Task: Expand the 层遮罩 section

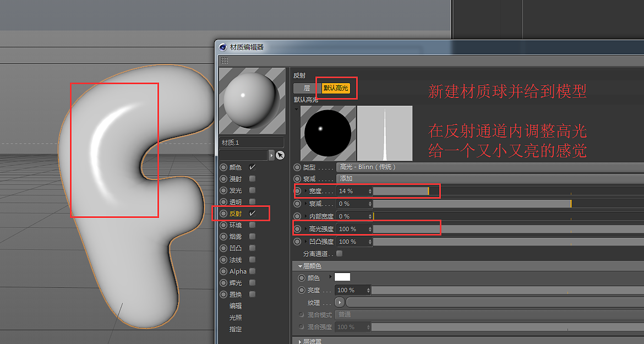Action: [299, 341]
